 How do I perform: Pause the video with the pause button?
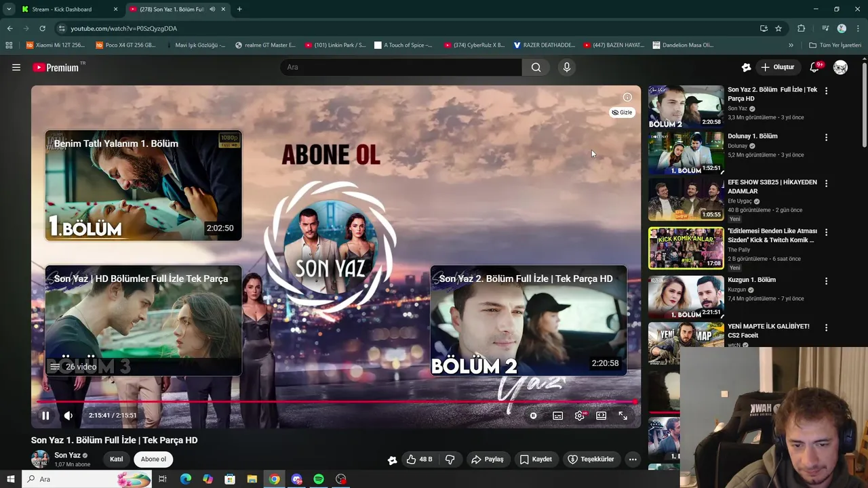click(45, 415)
